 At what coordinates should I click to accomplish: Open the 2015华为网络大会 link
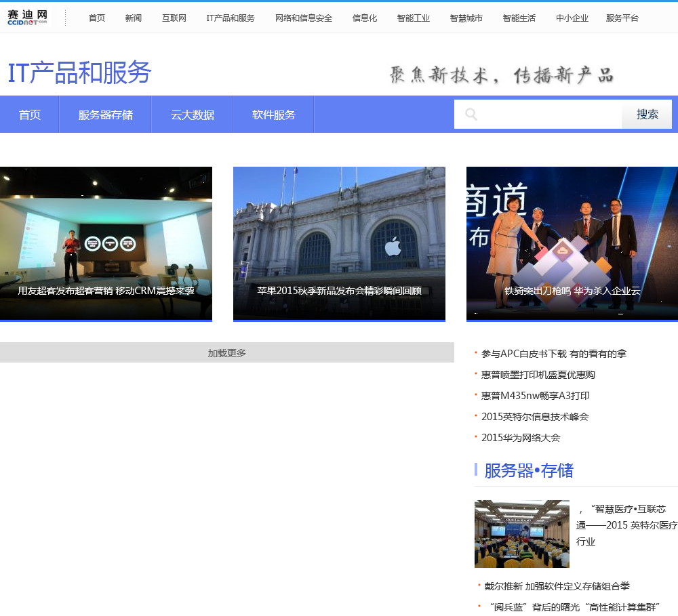click(x=521, y=438)
